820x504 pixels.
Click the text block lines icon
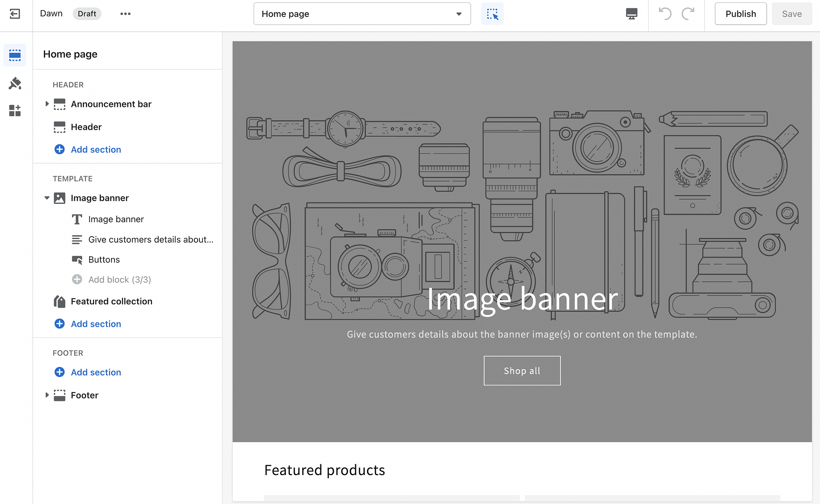point(77,240)
